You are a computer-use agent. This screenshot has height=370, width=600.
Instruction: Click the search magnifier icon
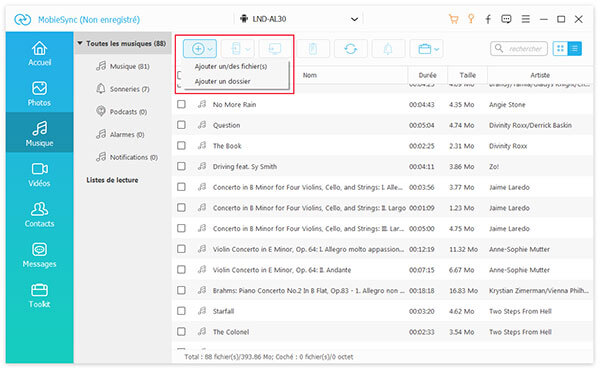499,48
